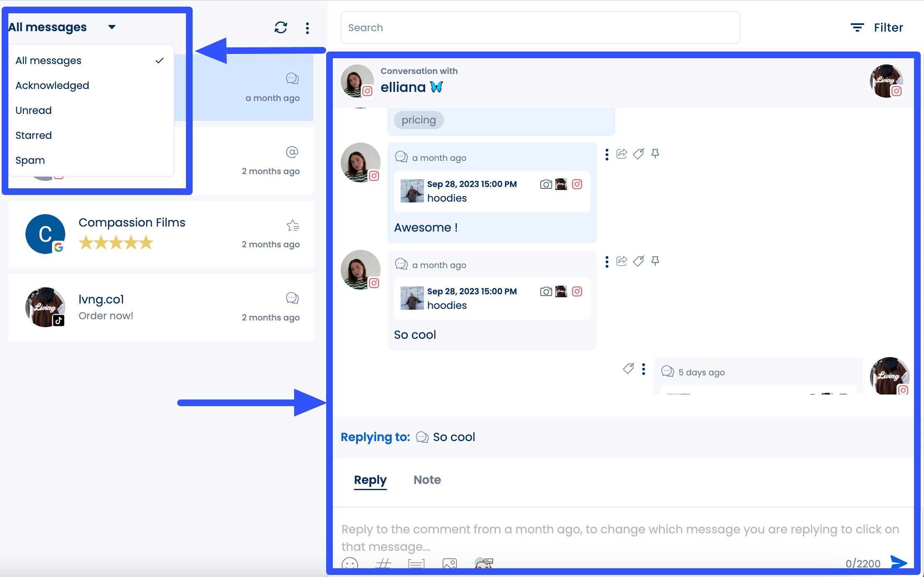Pick Acknowledged filter option
Image resolution: width=924 pixels, height=577 pixels.
pyautogui.click(x=52, y=86)
